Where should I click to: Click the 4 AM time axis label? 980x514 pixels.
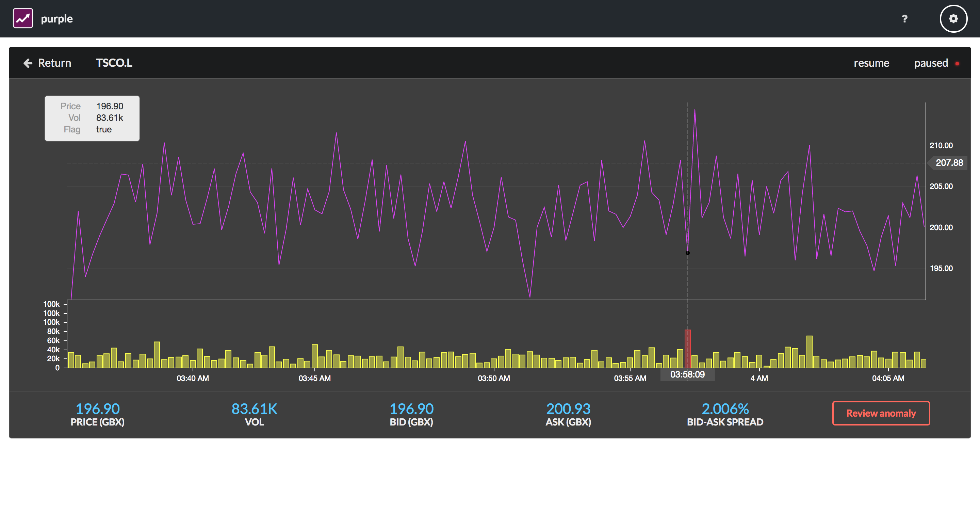tap(759, 378)
